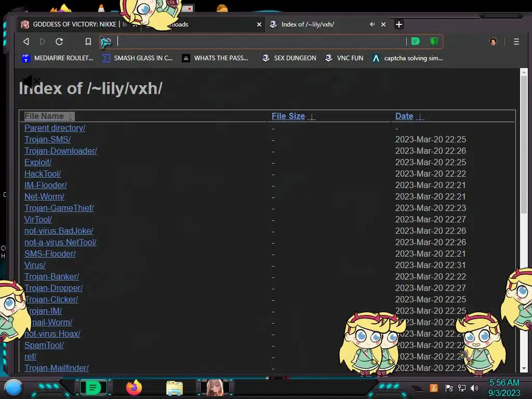Open the not-virus:BadJoke/ folder
The image size is (532, 399).
pyautogui.click(x=59, y=231)
